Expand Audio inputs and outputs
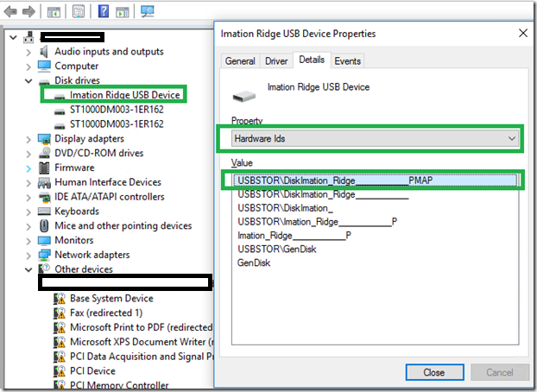The width and height of the screenshot is (537, 392). pyautogui.click(x=28, y=52)
